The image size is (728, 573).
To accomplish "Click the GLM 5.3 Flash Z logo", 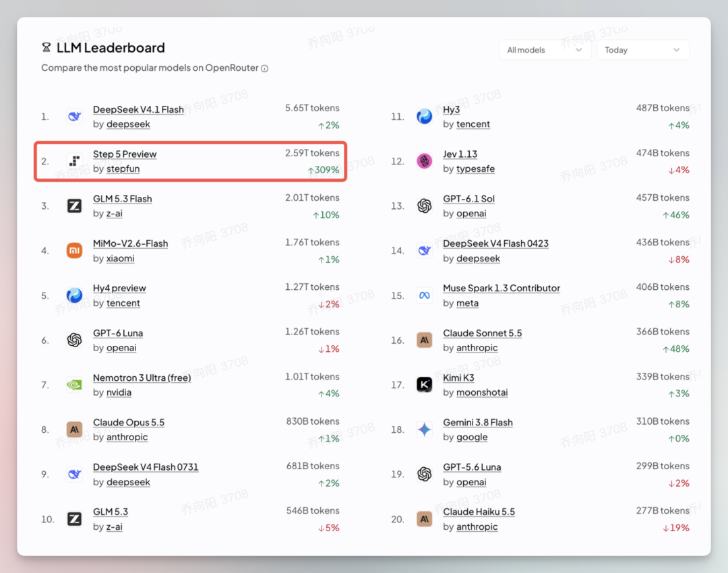I will tap(74, 206).
